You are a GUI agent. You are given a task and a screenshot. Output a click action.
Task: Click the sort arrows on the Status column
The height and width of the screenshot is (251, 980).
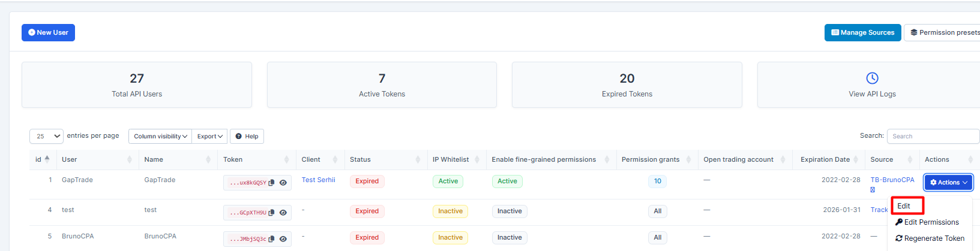tap(418, 159)
